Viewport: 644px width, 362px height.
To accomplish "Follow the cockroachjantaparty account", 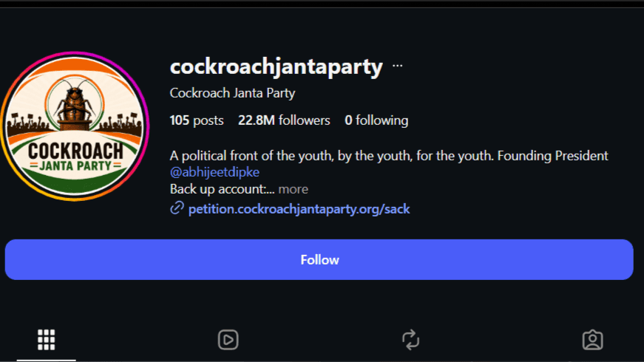I will 319,260.
